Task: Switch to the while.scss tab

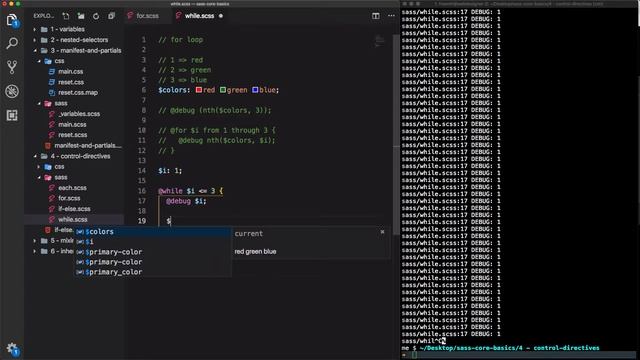Action: tap(199, 16)
